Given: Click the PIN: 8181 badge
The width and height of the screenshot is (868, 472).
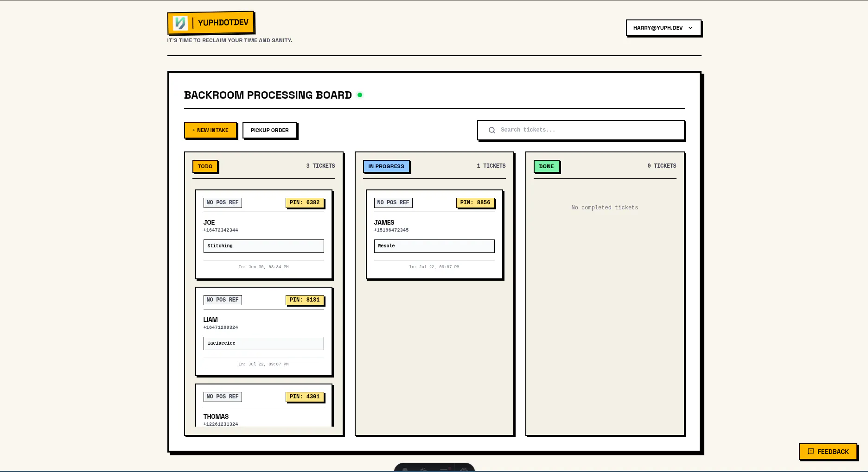Looking at the screenshot, I should pos(305,300).
